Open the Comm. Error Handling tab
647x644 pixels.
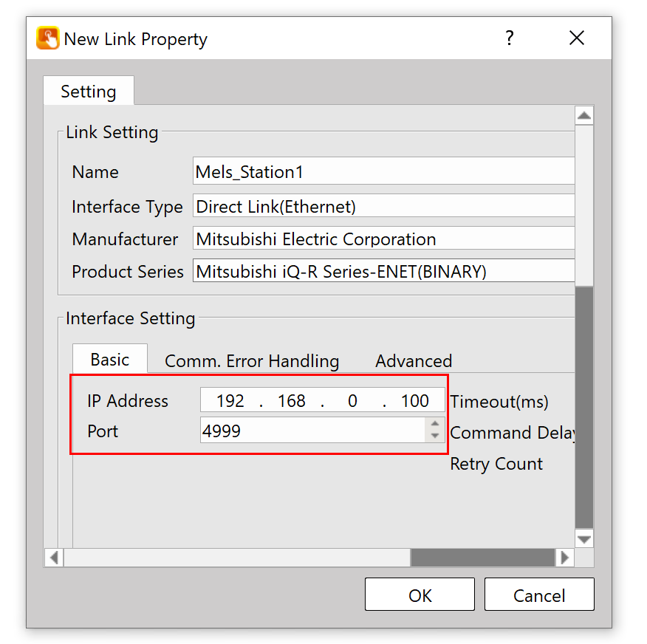(x=252, y=361)
